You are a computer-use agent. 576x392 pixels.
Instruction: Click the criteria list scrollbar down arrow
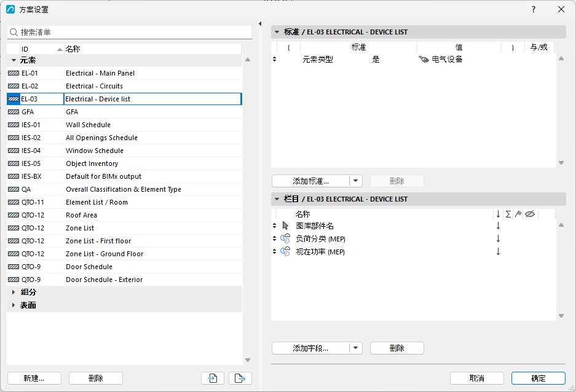coord(561,163)
